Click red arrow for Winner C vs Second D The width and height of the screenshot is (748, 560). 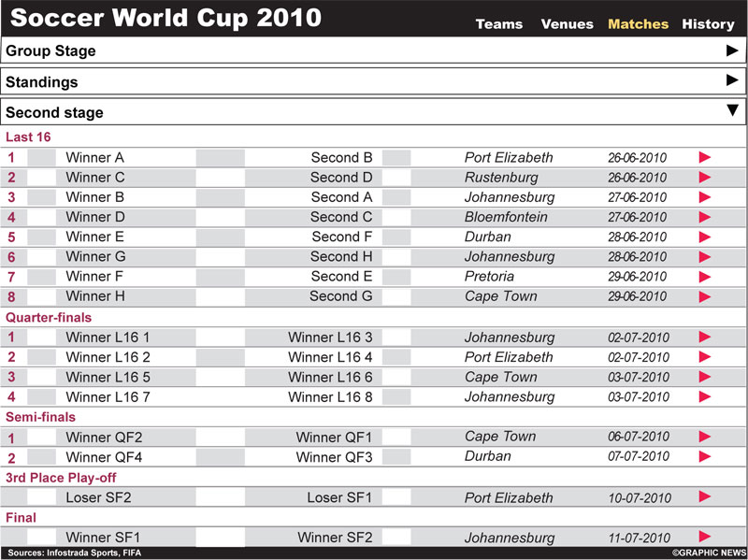705,178
